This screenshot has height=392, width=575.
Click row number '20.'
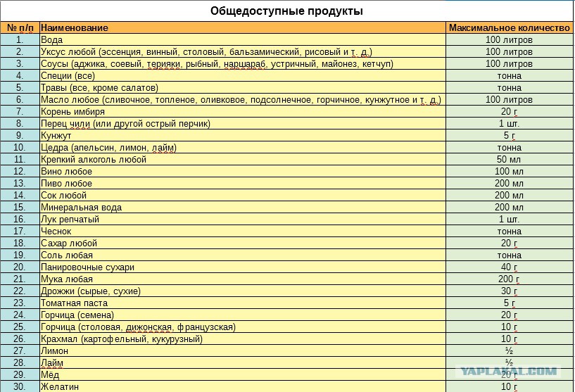pos(20,267)
